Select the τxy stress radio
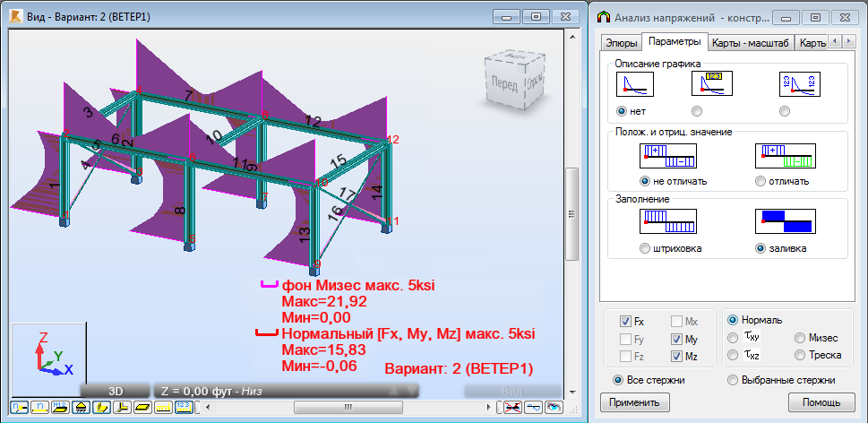The image size is (868, 423). pyautogui.click(x=733, y=338)
